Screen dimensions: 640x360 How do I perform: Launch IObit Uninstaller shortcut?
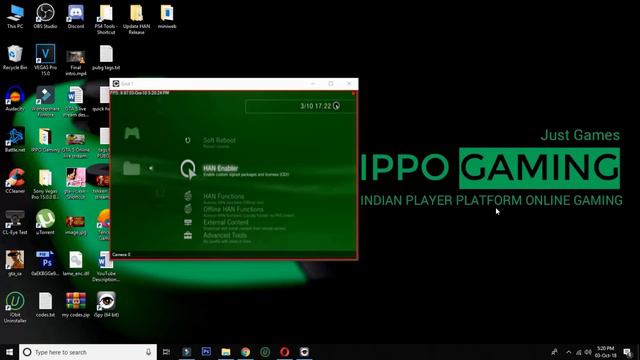click(x=15, y=307)
